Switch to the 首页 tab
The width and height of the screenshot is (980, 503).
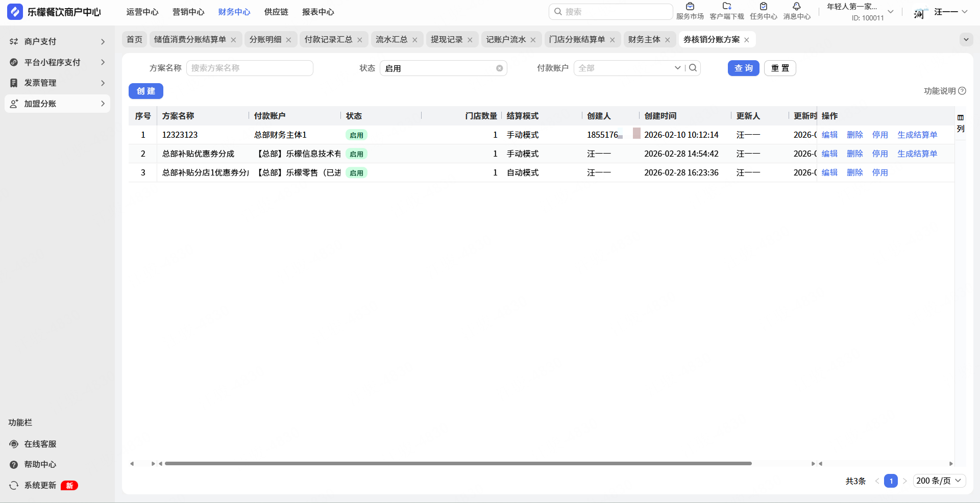pos(134,39)
